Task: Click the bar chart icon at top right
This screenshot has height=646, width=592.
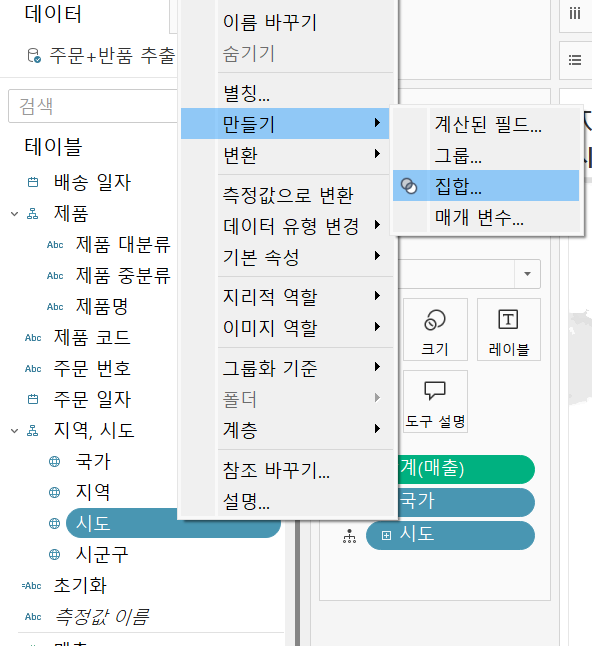Action: pos(575,14)
